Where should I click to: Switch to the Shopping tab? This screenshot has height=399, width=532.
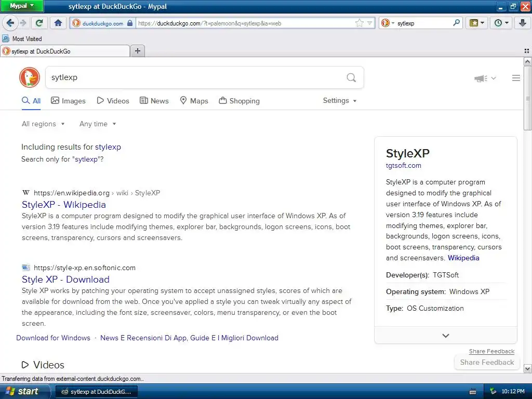pos(239,101)
